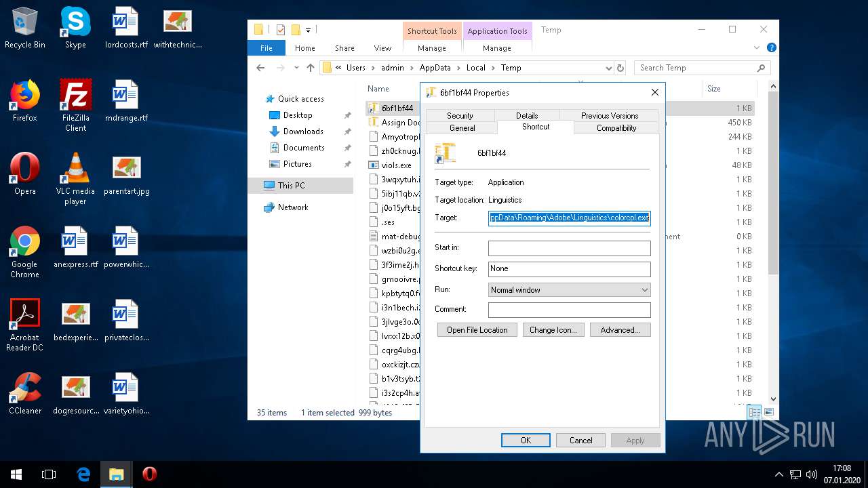The image size is (868, 488).
Task: Select the varietyohio document on desktop
Action: click(x=126, y=394)
